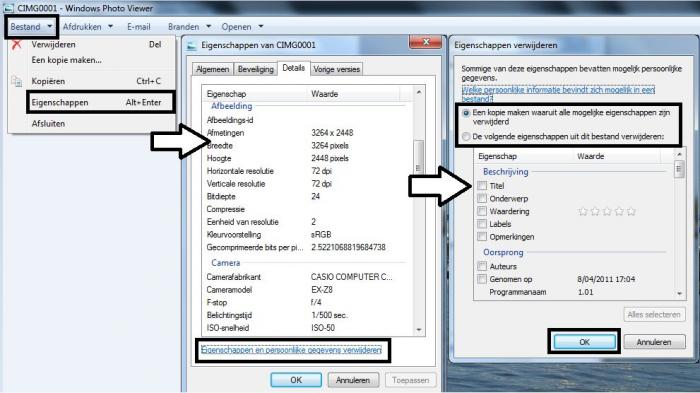
Task: Click the red Verwijderen X icon
Action: pyautogui.click(x=17, y=44)
